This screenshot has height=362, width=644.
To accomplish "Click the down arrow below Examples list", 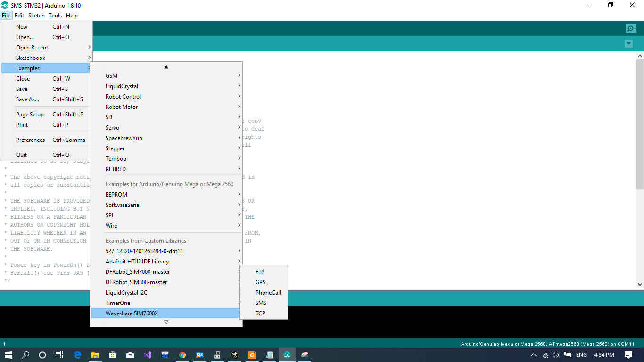I will 166,322.
